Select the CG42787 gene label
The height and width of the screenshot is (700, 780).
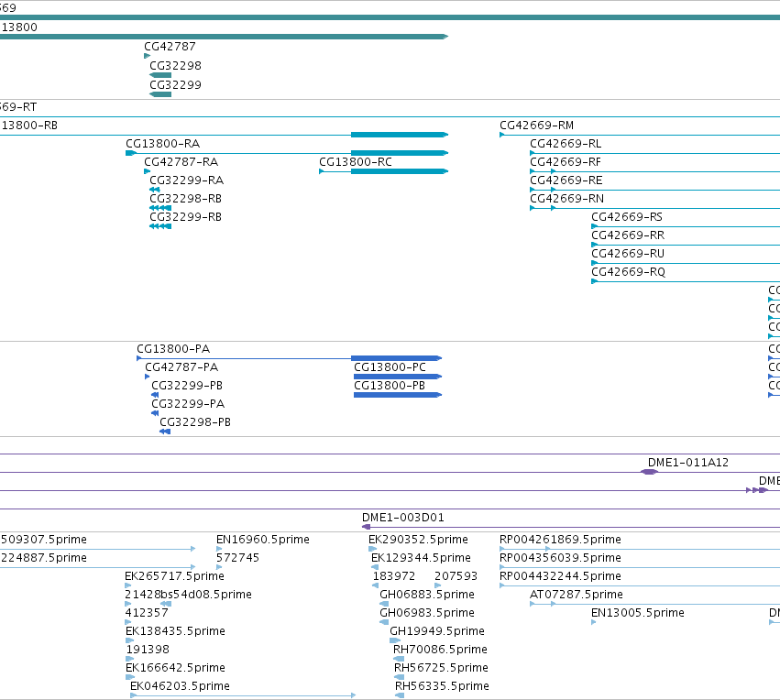pos(170,46)
